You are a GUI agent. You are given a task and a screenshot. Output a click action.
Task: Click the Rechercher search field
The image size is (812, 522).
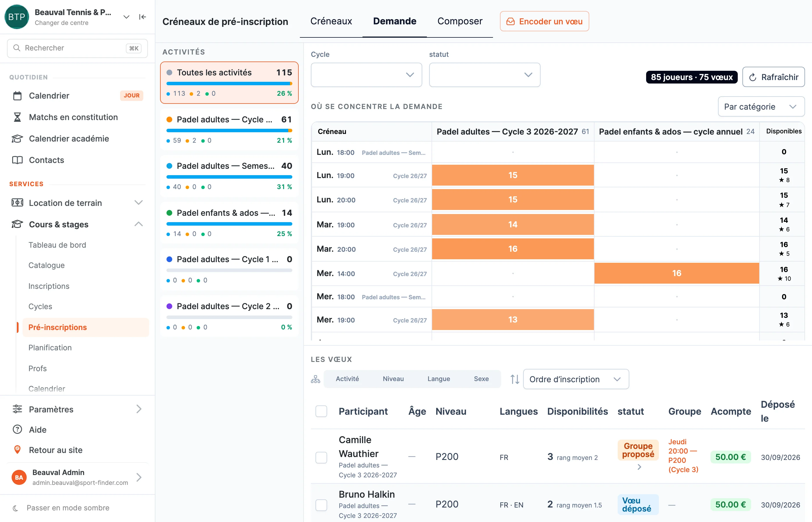pos(77,48)
